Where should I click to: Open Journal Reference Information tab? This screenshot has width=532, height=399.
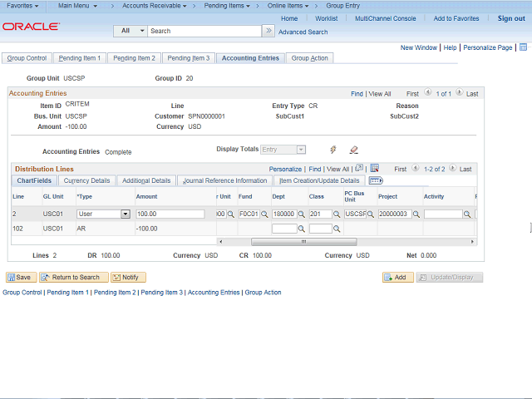click(224, 180)
